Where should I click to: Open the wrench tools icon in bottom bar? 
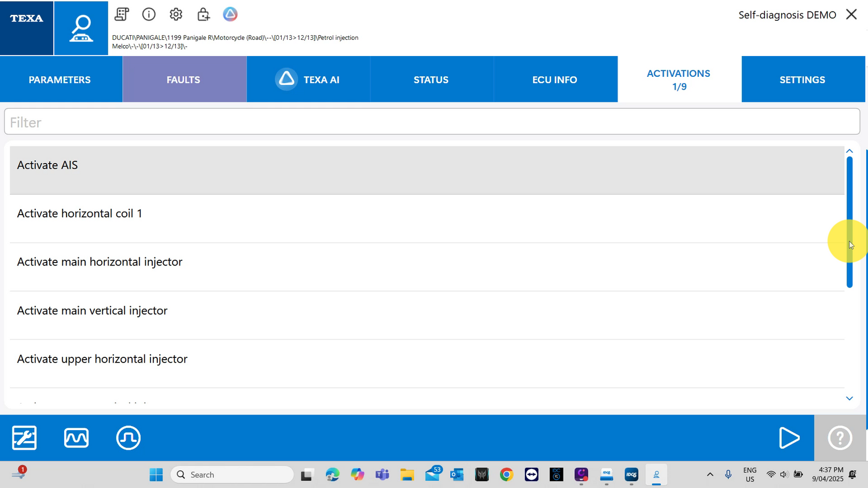click(x=24, y=438)
